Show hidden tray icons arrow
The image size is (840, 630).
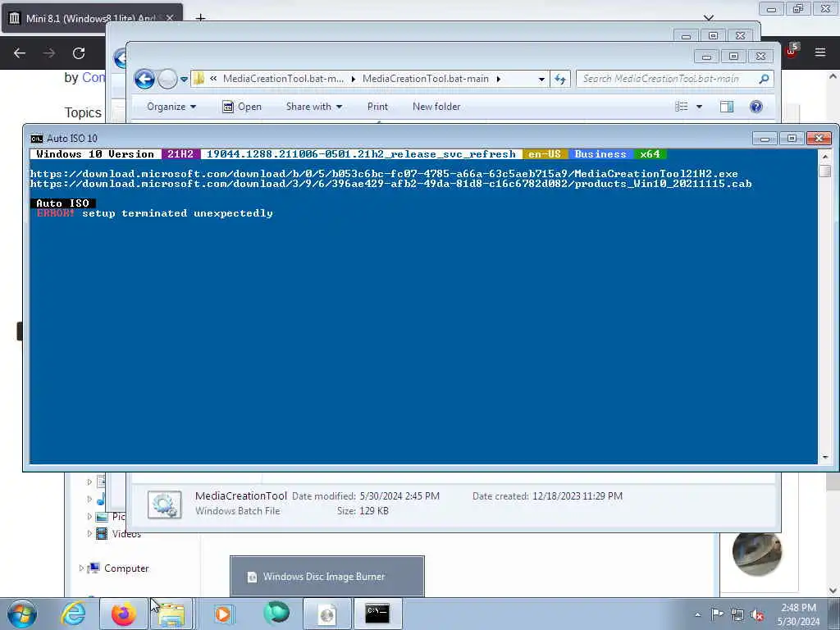pyautogui.click(x=697, y=614)
